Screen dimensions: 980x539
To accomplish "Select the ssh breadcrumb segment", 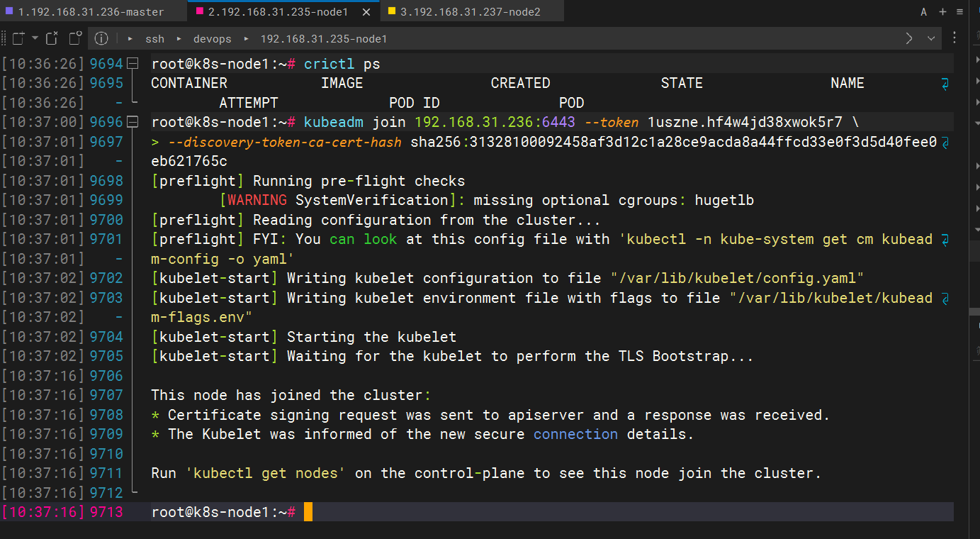I will [x=154, y=39].
